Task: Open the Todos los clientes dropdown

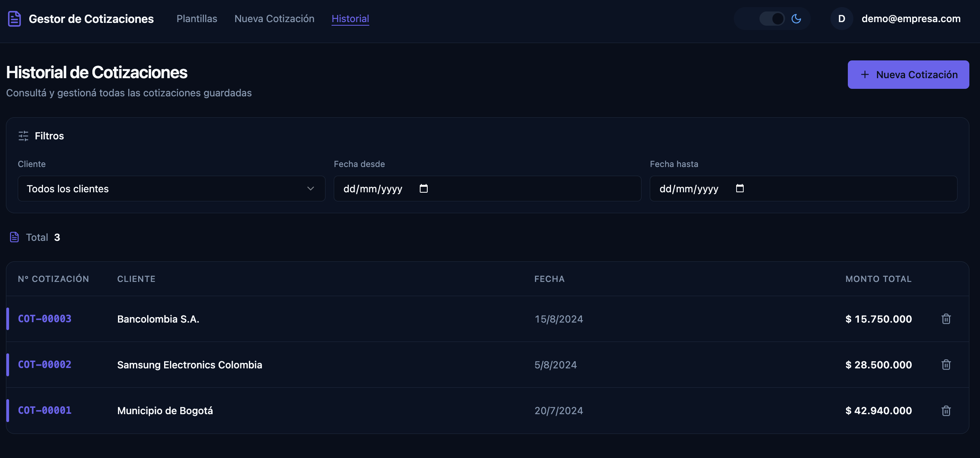Action: [x=172, y=189]
